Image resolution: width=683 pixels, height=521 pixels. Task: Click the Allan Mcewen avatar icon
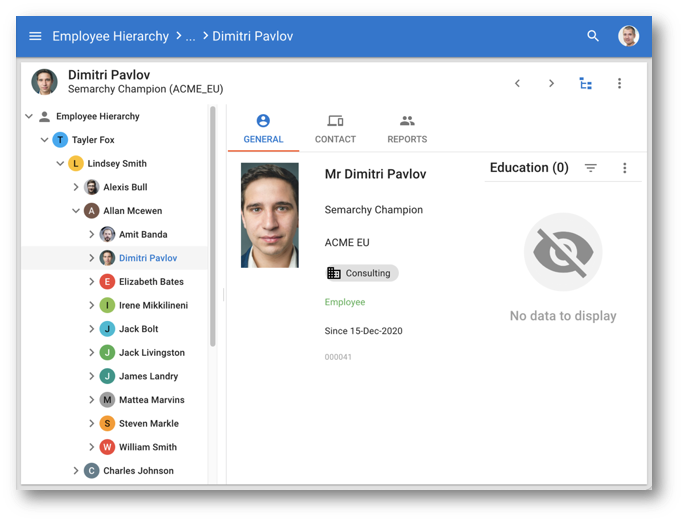(91, 211)
